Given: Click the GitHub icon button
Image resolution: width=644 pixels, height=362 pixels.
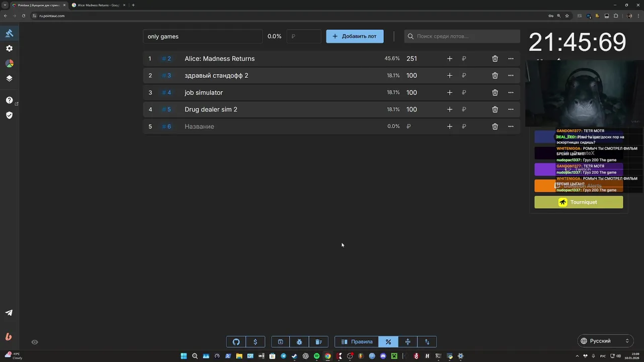Looking at the screenshot, I should [x=236, y=342].
